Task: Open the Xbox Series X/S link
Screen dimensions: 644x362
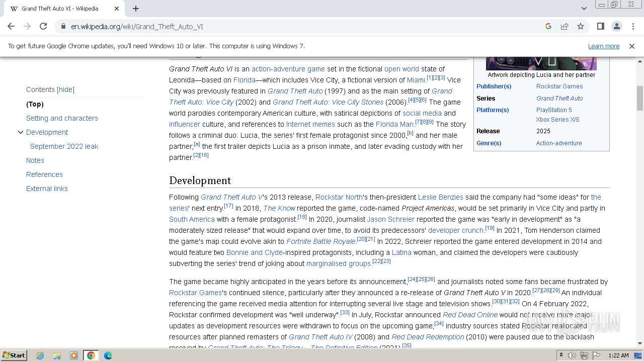Action: click(x=557, y=120)
